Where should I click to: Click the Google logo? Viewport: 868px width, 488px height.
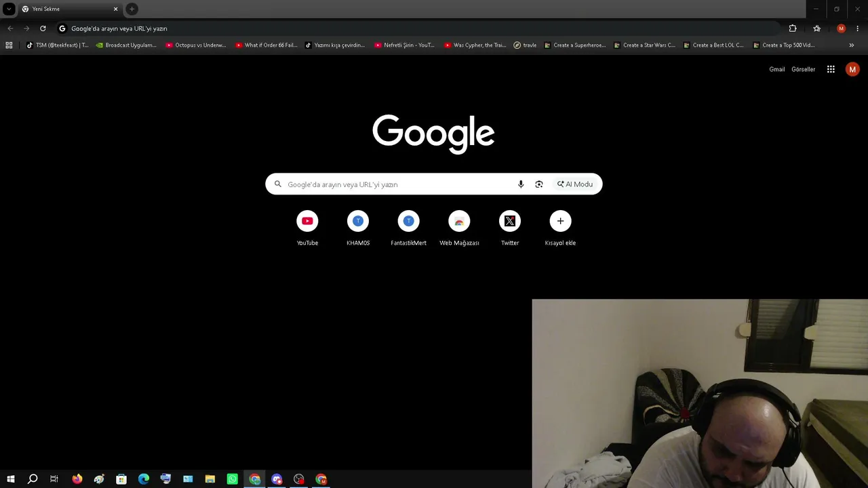433,134
